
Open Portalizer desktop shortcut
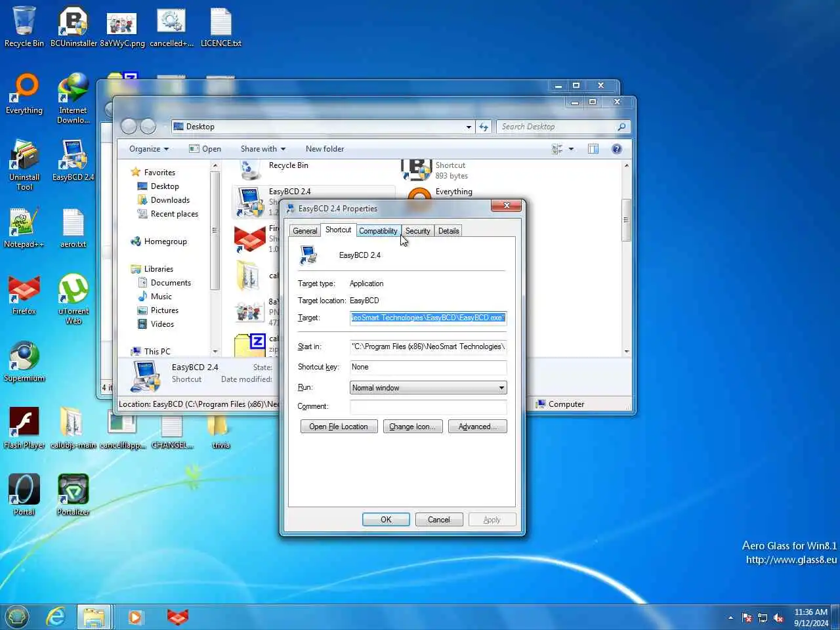pos(73,495)
